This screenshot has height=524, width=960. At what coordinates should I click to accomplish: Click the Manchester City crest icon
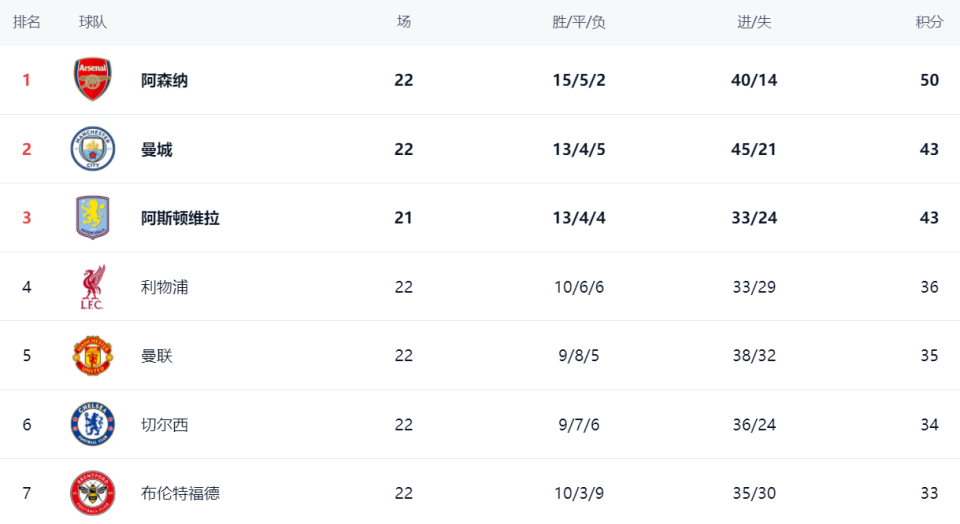pyautogui.click(x=93, y=149)
